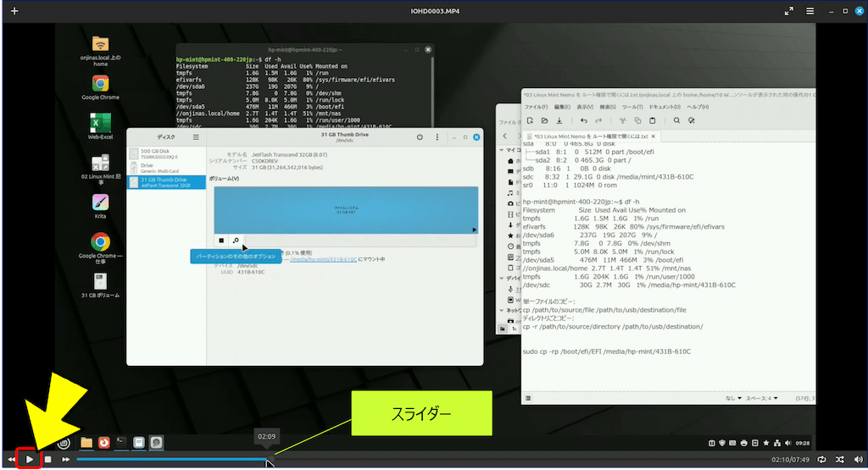Enter fullscreen mode in the video player
This screenshot has height=470, width=868.
coord(789,11)
